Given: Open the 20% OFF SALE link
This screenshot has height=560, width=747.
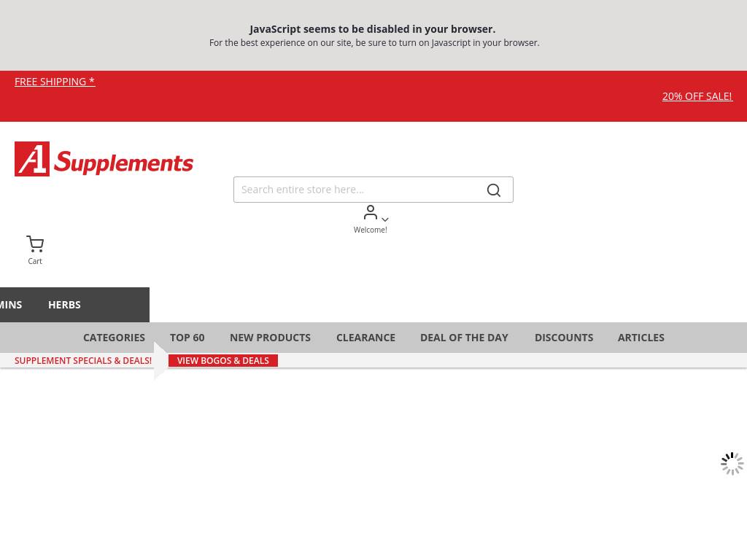Looking at the screenshot, I should point(697,96).
